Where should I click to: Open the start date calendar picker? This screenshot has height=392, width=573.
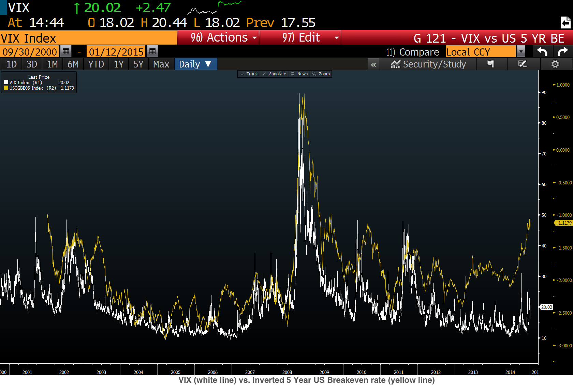[x=66, y=51]
